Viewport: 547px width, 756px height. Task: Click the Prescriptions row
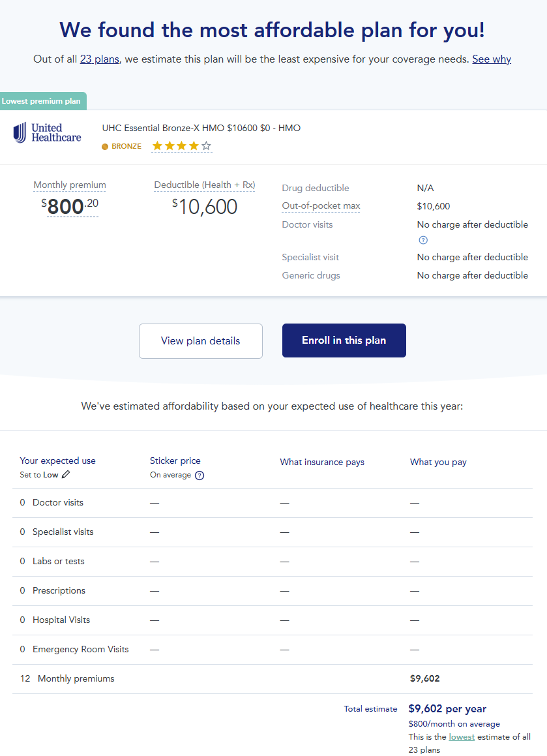(273, 591)
